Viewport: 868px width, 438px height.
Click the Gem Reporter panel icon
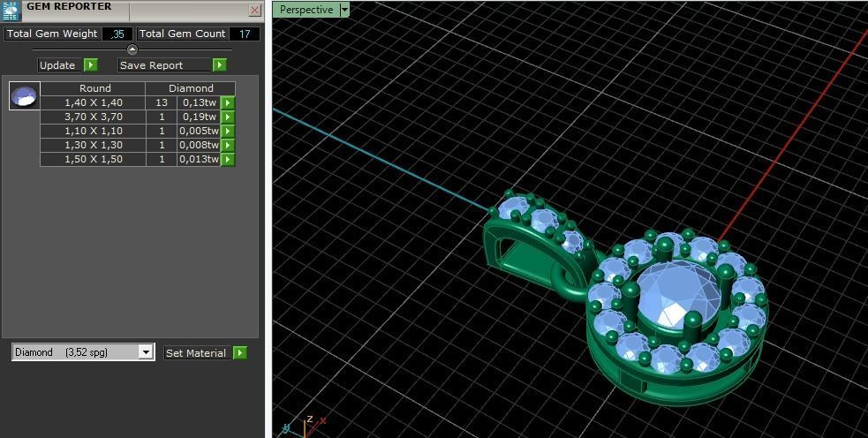11,11
